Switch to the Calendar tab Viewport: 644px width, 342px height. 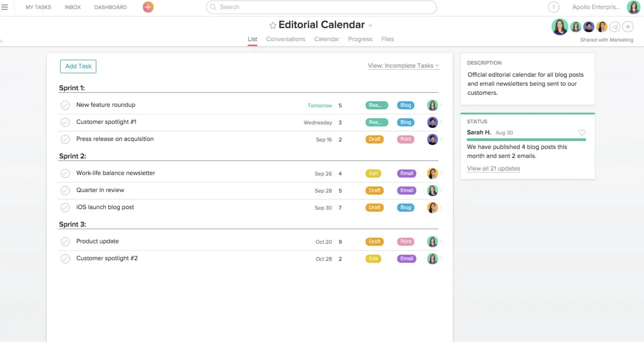click(x=326, y=39)
